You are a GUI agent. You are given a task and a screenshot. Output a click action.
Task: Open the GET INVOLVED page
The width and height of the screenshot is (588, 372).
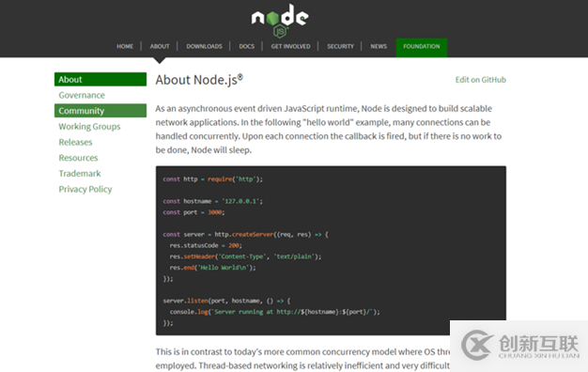tap(290, 47)
